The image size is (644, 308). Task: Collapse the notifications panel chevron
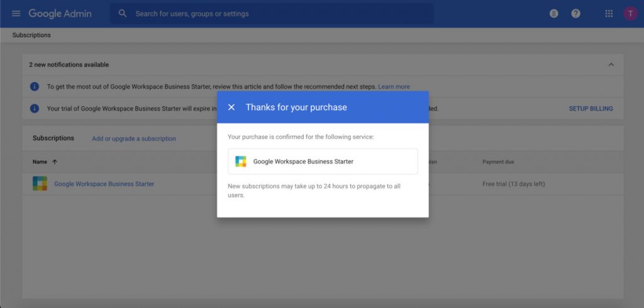click(x=611, y=65)
